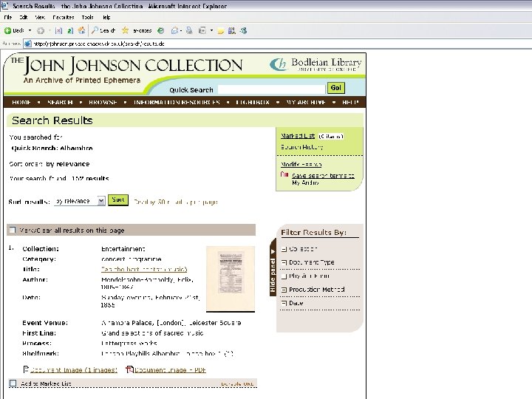Viewport: 532px width, 399px height.
Task: Click the Internet Explorer title bar icon
Action: [x=4, y=6]
